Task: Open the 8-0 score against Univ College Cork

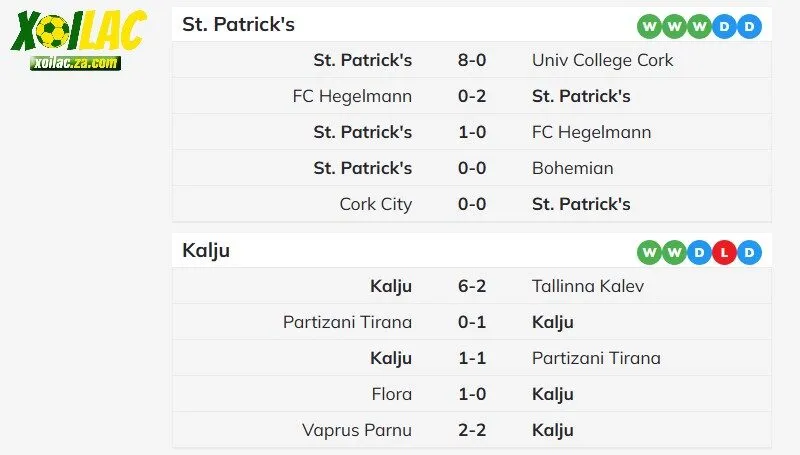Action: (472, 60)
